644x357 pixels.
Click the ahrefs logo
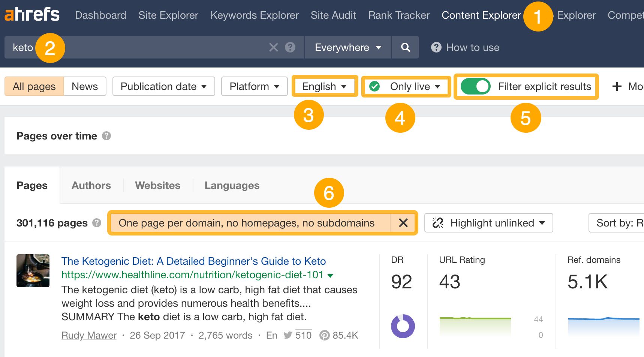point(31,14)
